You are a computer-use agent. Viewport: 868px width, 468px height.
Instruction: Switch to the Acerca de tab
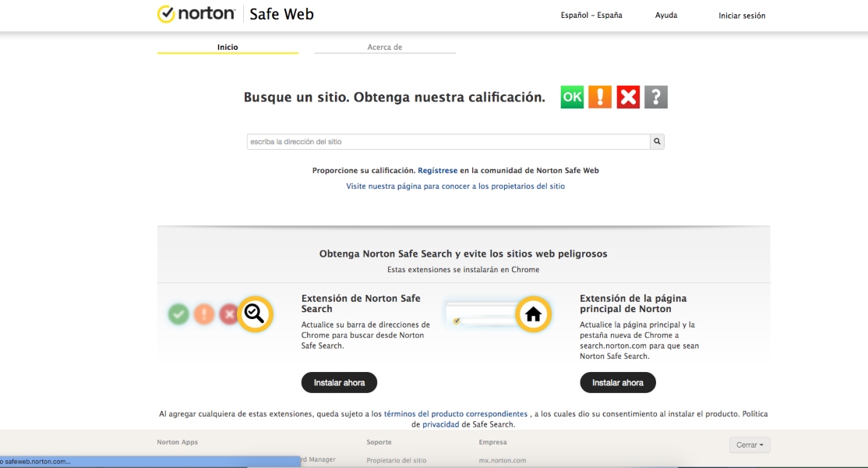[385, 47]
